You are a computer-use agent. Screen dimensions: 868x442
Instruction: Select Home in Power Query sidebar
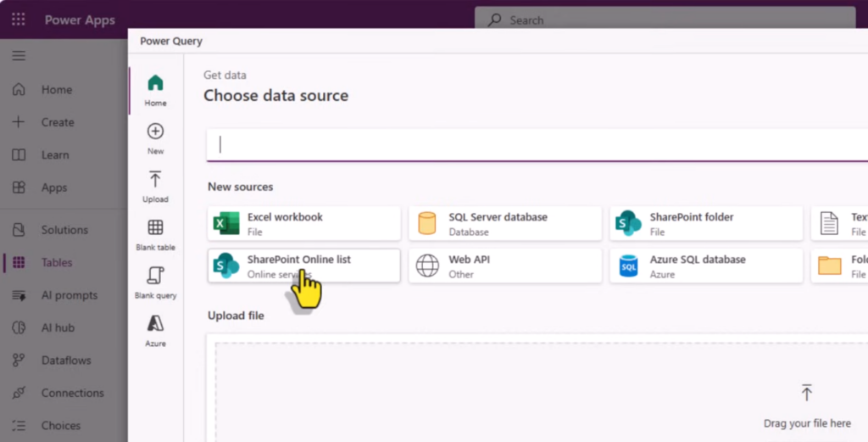point(156,90)
